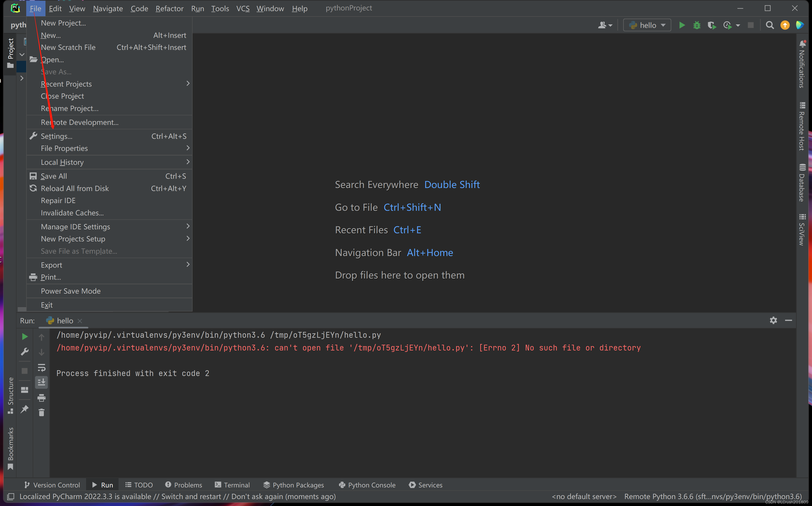812x506 pixels.
Task: Open run settings with the wrench icon
Action: click(24, 351)
